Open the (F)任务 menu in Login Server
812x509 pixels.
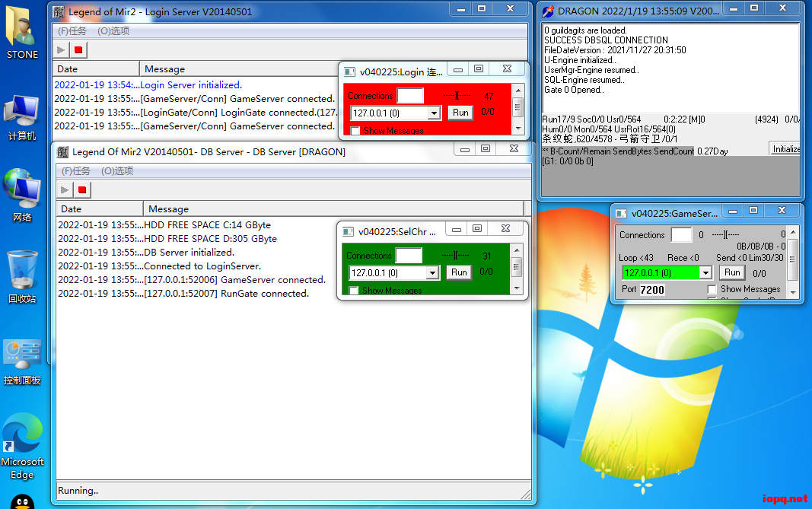point(72,31)
